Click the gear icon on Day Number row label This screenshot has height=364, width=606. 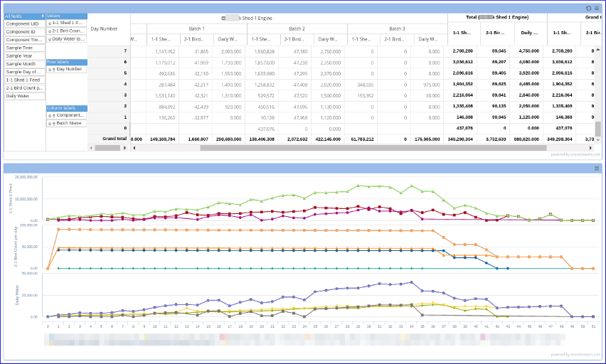pyautogui.click(x=50, y=70)
